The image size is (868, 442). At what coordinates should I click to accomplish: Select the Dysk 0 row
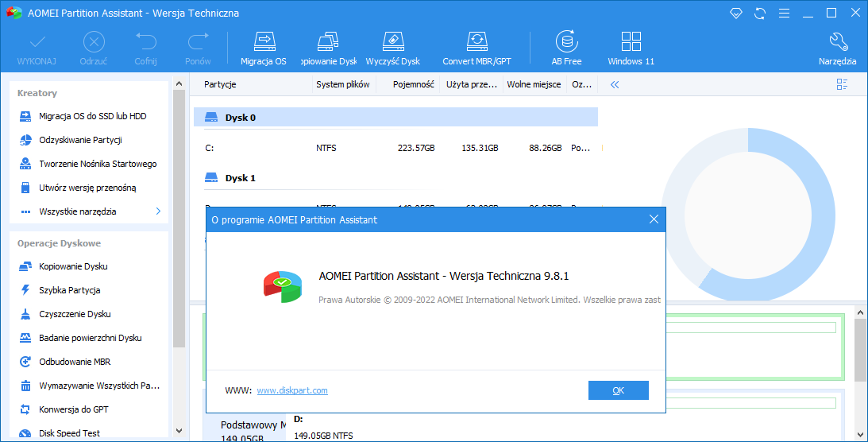pyautogui.click(x=395, y=118)
